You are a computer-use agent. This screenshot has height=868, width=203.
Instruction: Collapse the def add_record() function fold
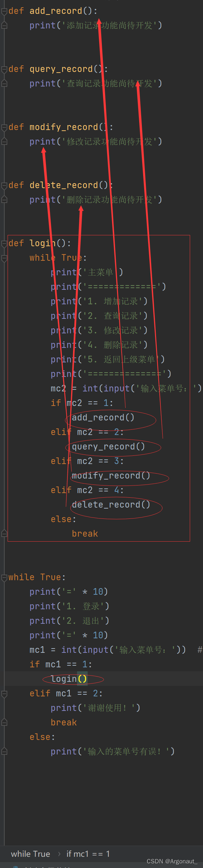[x=4, y=11]
